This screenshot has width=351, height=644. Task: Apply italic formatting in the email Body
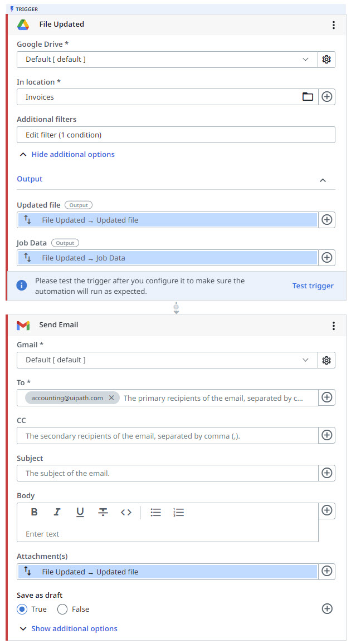(x=57, y=512)
